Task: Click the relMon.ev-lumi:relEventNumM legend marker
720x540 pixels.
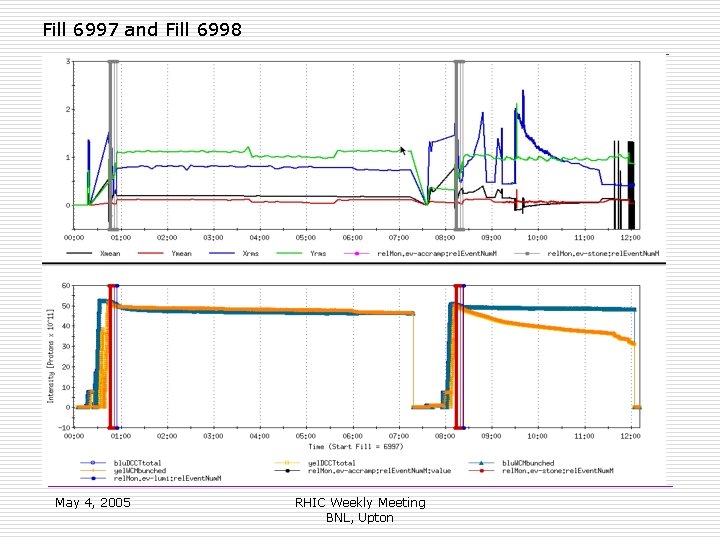Action: pyautogui.click(x=93, y=478)
